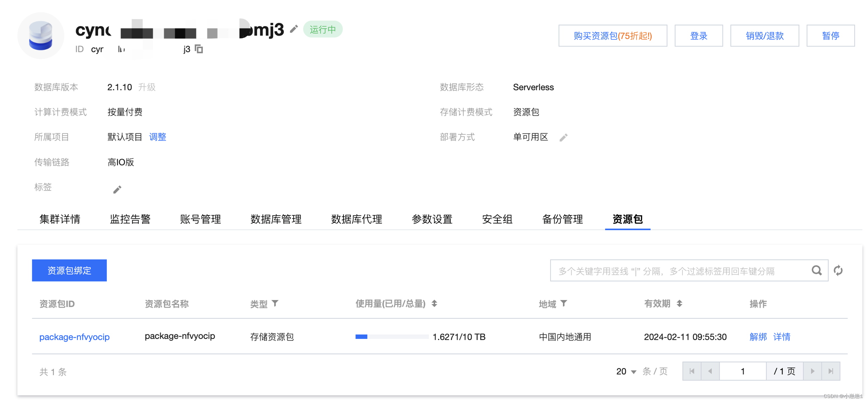Click the 资源包绑定 button
This screenshot has height=402, width=868.
[x=69, y=270]
